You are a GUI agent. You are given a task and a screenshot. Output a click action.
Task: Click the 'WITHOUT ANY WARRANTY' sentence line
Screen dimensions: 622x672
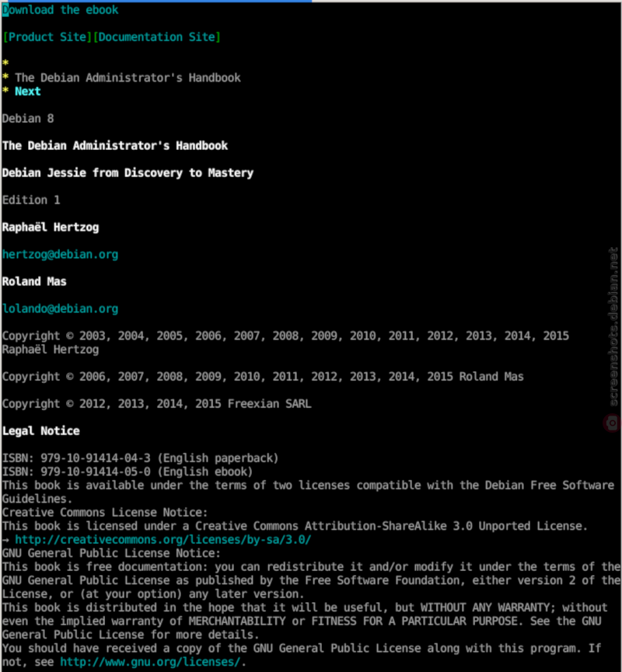click(x=305, y=608)
